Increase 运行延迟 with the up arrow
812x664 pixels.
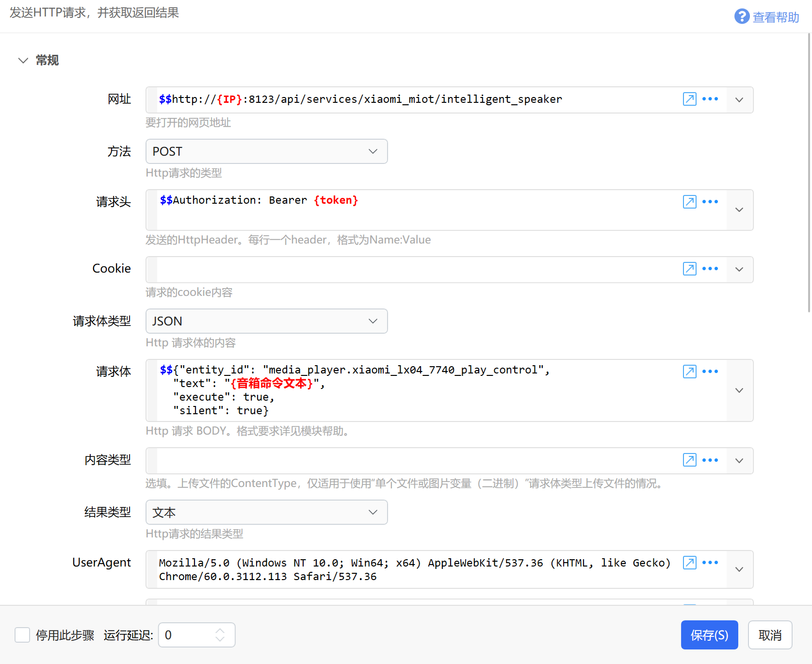(220, 631)
